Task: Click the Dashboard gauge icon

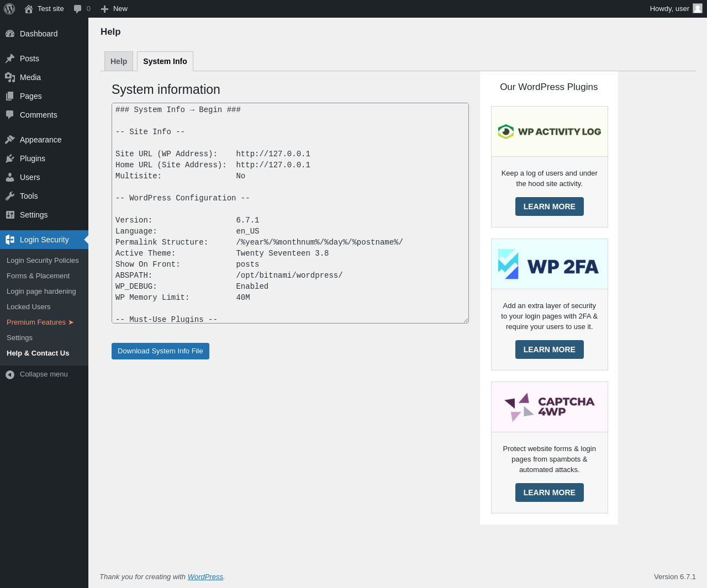Action: [10, 34]
